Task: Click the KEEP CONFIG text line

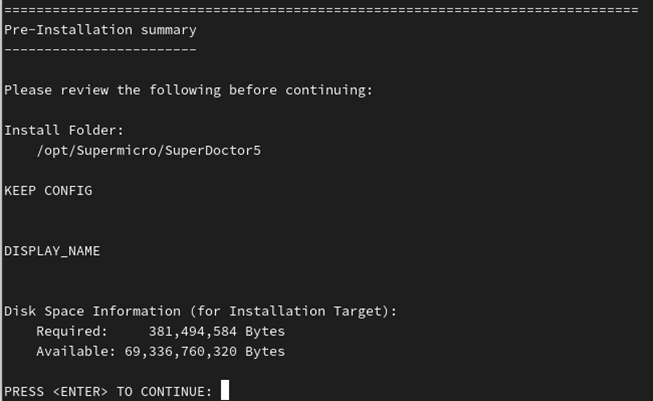Action: tap(48, 191)
